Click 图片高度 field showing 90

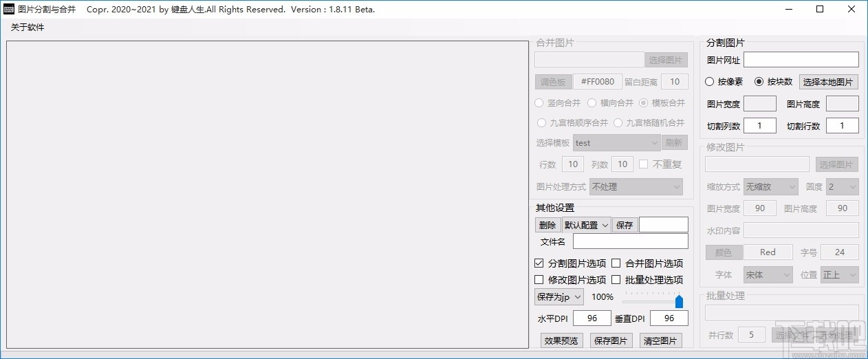pos(843,208)
